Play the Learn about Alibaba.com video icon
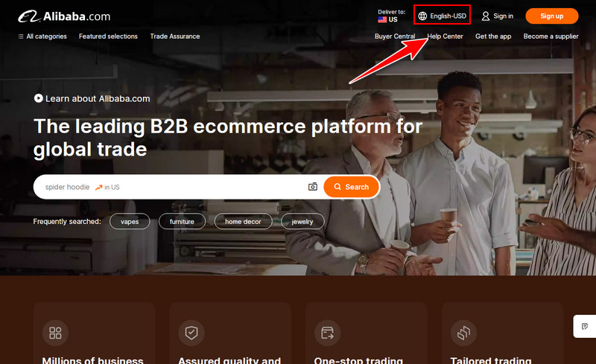The width and height of the screenshot is (596, 364). tap(38, 98)
